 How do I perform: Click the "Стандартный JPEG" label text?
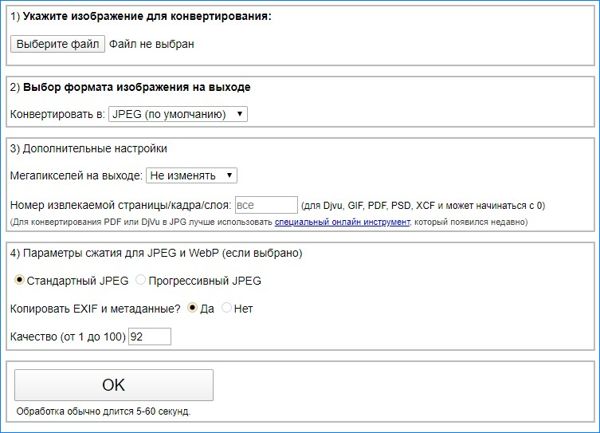point(78,281)
